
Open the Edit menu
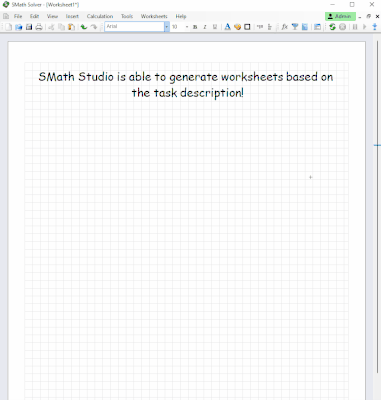[x=34, y=16]
